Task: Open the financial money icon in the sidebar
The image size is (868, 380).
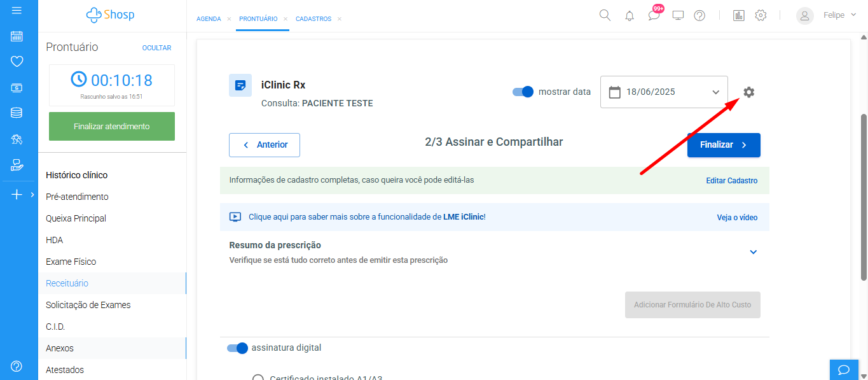Action: [x=17, y=88]
